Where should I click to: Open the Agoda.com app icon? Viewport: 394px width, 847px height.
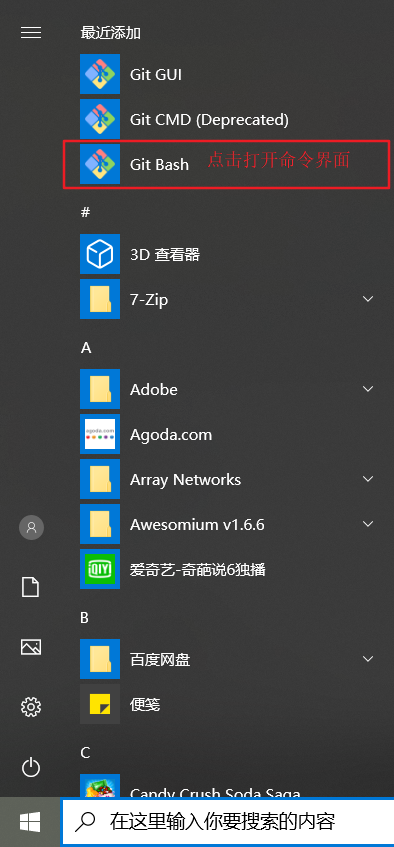[x=100, y=434]
